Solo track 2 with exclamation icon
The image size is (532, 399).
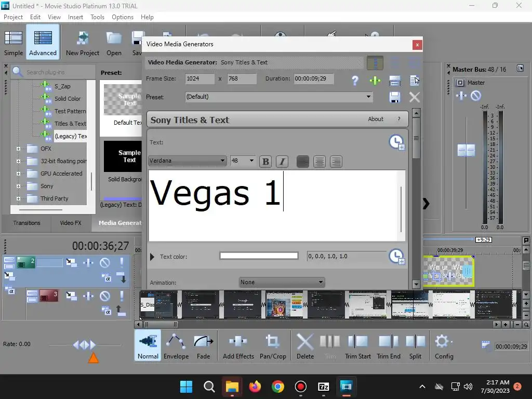coord(122,262)
